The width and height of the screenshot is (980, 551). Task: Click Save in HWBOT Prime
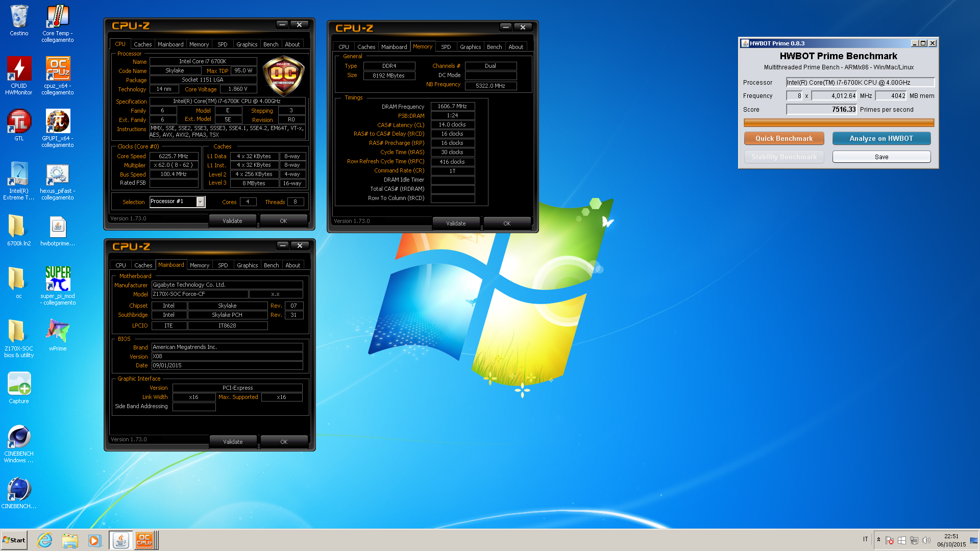click(881, 157)
